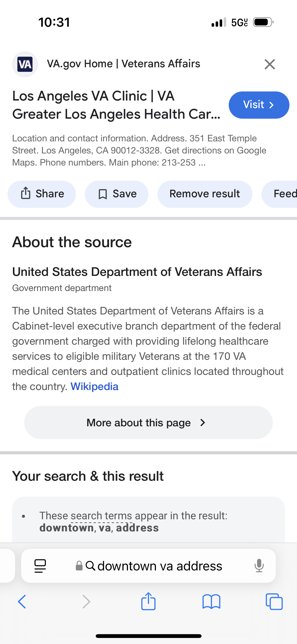This screenshot has height=644, width=297.
Task: Open Safari share sheet icon
Action: (148, 601)
